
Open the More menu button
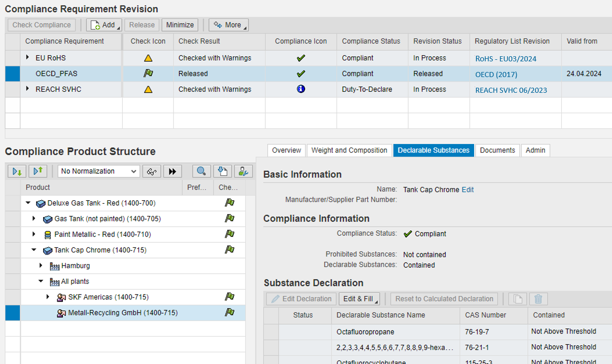pos(229,25)
